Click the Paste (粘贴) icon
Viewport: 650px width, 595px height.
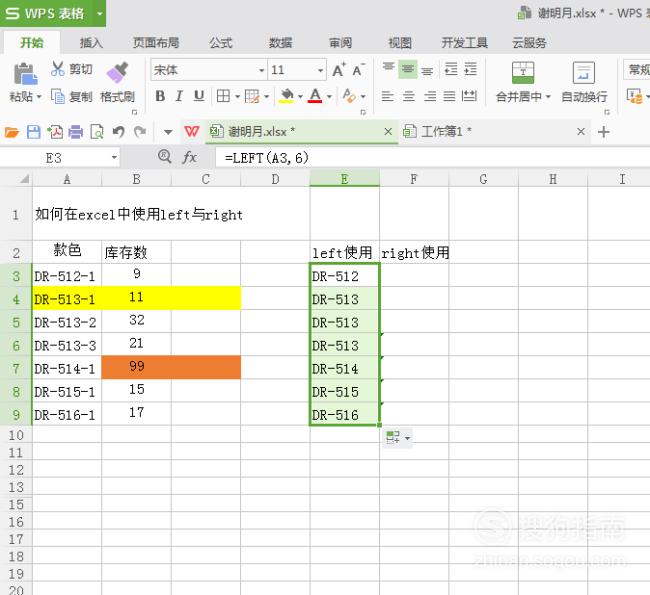pos(22,74)
